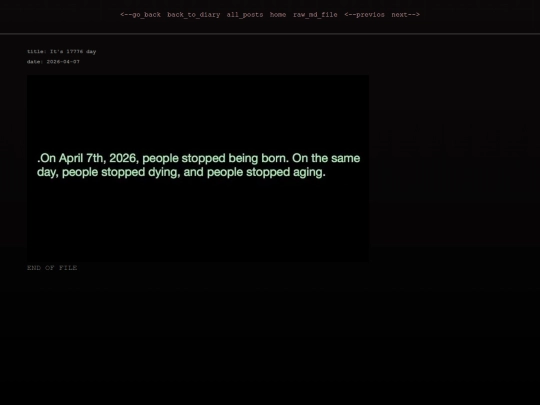Open the back_to_diary link
The image size is (540, 405).
coord(194,15)
